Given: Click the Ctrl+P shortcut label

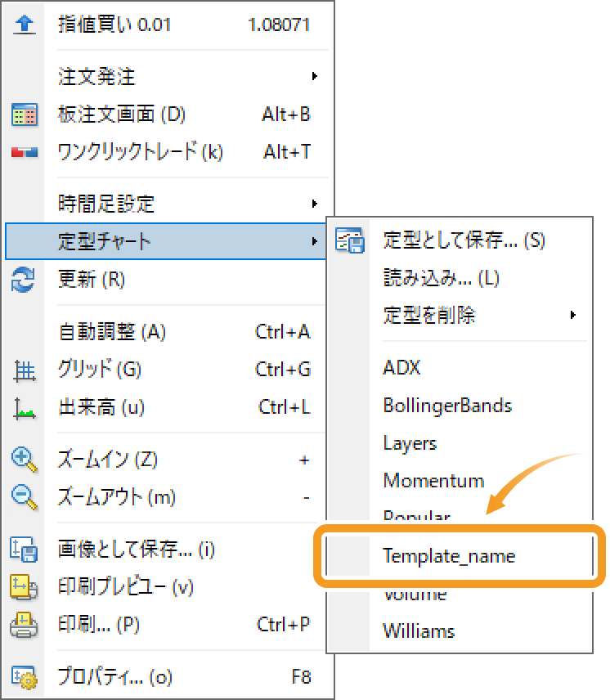Looking at the screenshot, I should click(284, 625).
